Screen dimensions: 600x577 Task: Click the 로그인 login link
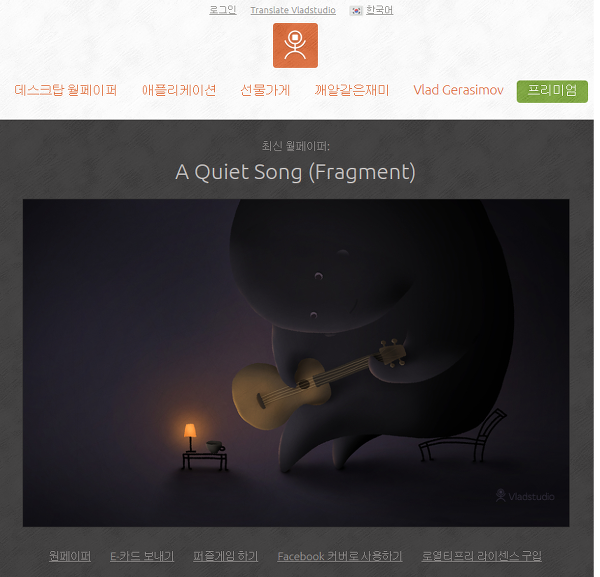pyautogui.click(x=223, y=10)
